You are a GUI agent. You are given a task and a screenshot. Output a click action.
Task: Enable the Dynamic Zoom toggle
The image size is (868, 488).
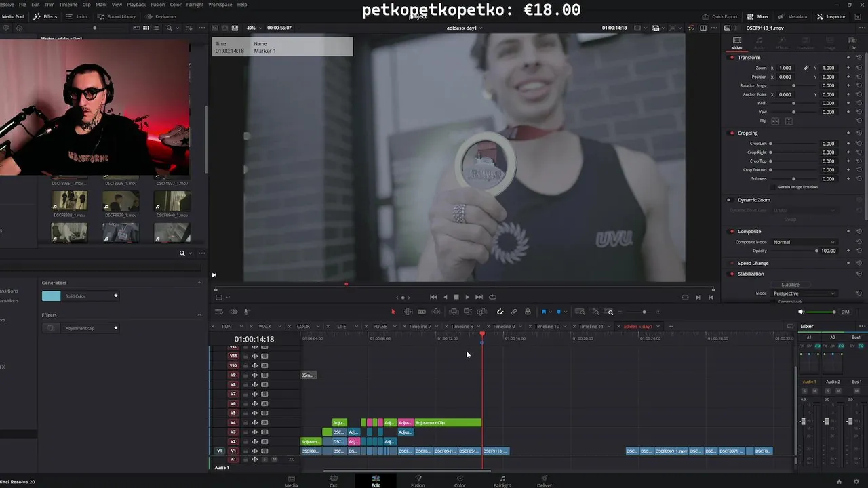(729, 200)
